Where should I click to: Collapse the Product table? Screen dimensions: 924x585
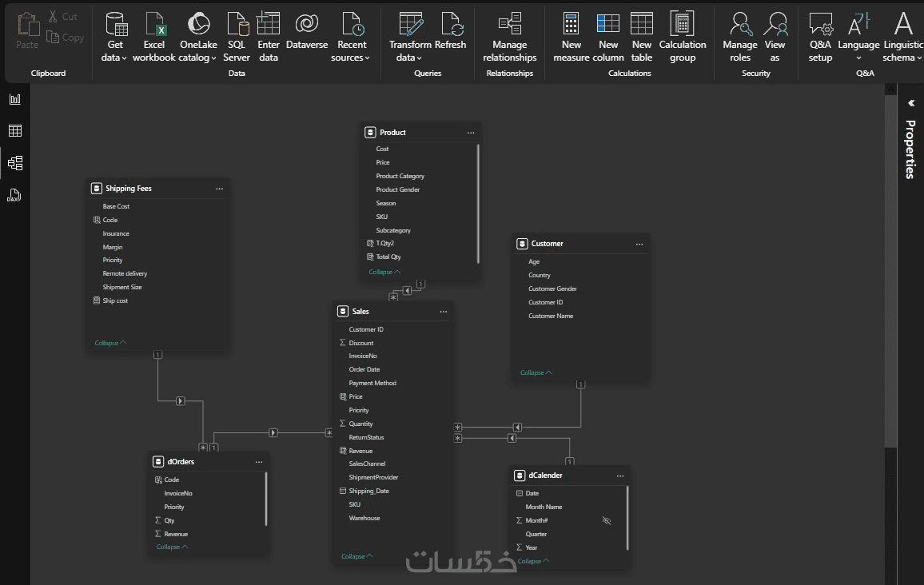pyautogui.click(x=384, y=273)
